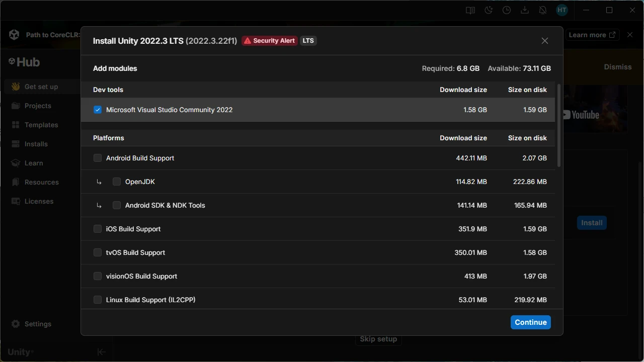Viewport: 644px width, 362px height.
Task: Uncheck Microsoft Visual Studio Community 2022
Action: tap(98, 110)
